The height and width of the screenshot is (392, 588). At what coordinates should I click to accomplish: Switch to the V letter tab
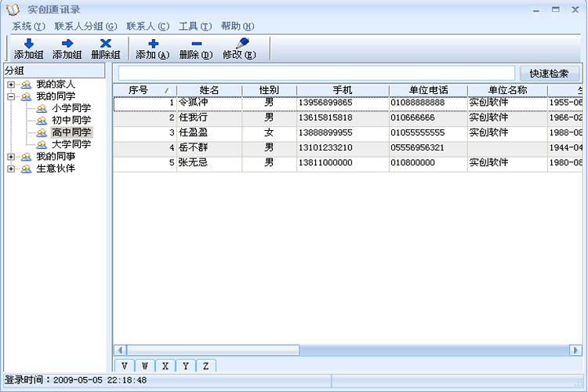(x=125, y=366)
